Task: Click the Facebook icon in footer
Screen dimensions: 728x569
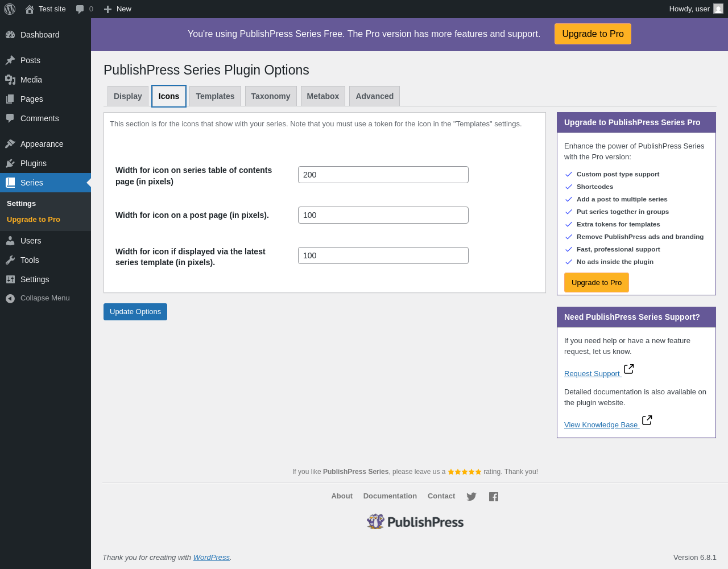Action: tap(494, 497)
